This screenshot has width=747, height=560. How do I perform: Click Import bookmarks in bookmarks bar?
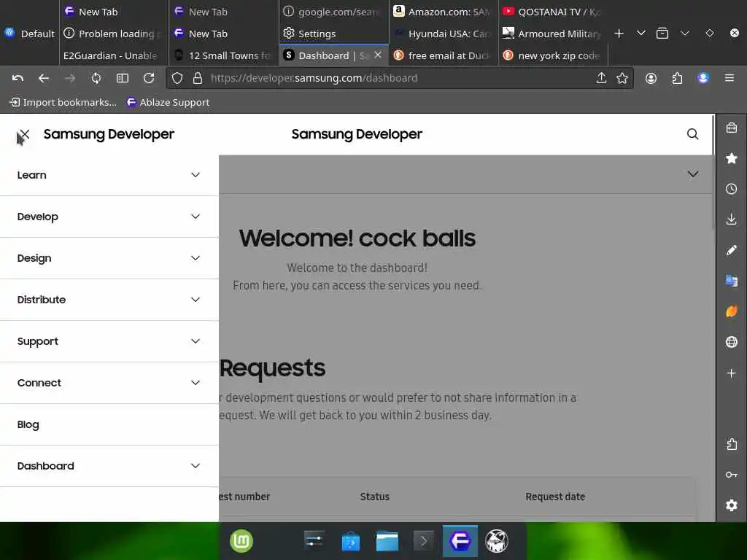[63, 102]
